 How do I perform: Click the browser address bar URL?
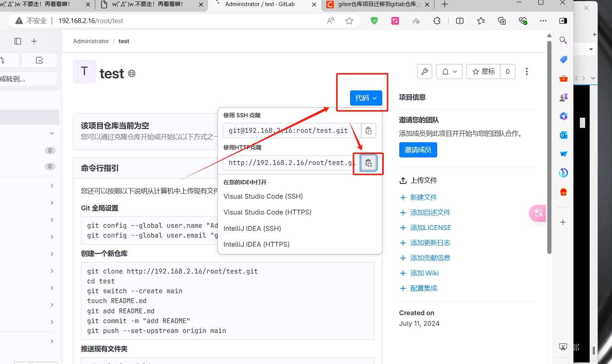tap(91, 21)
